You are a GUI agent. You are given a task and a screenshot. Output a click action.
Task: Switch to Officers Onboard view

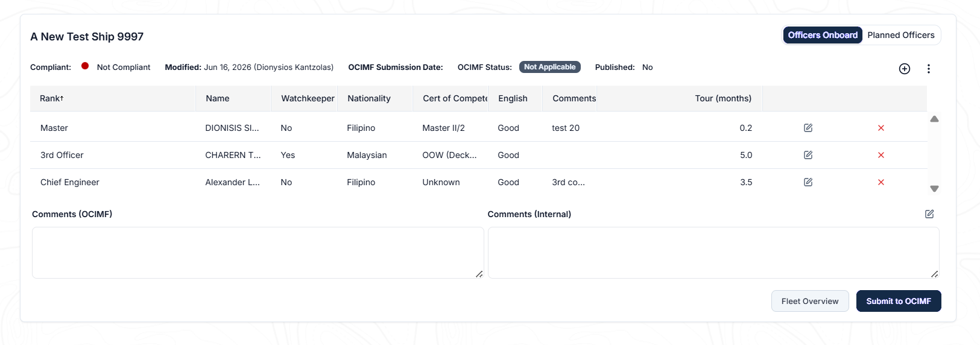tap(823, 35)
